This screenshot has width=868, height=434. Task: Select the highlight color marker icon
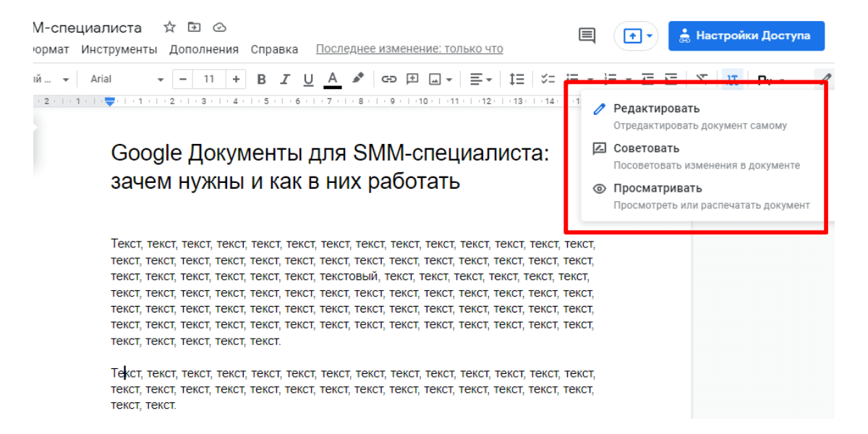357,79
